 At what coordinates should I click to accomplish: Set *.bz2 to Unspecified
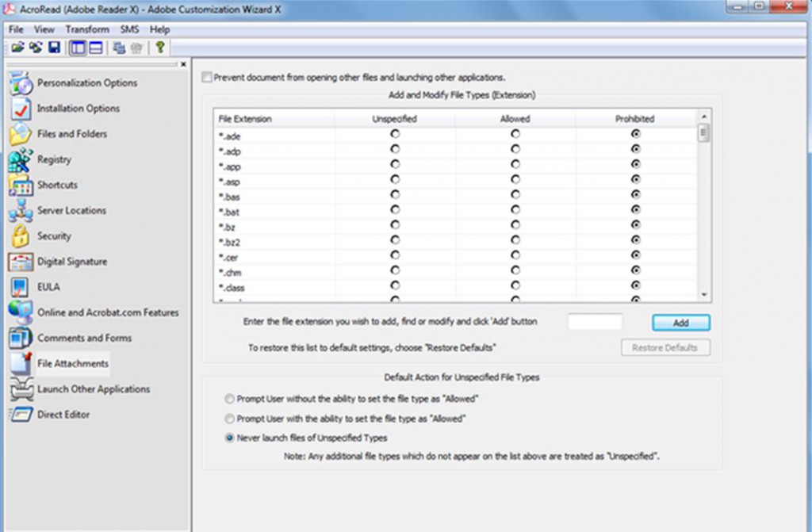(x=395, y=240)
